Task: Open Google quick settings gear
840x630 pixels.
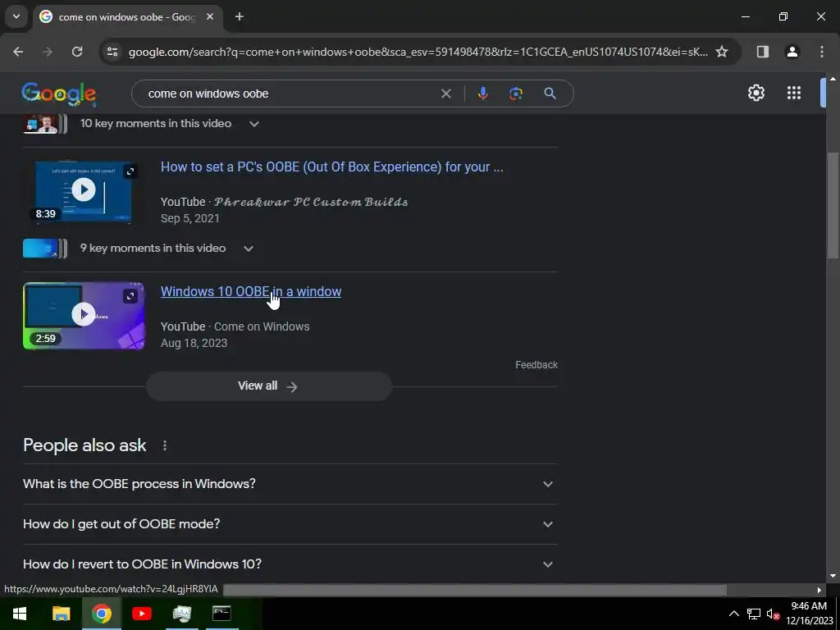Action: coord(756,93)
